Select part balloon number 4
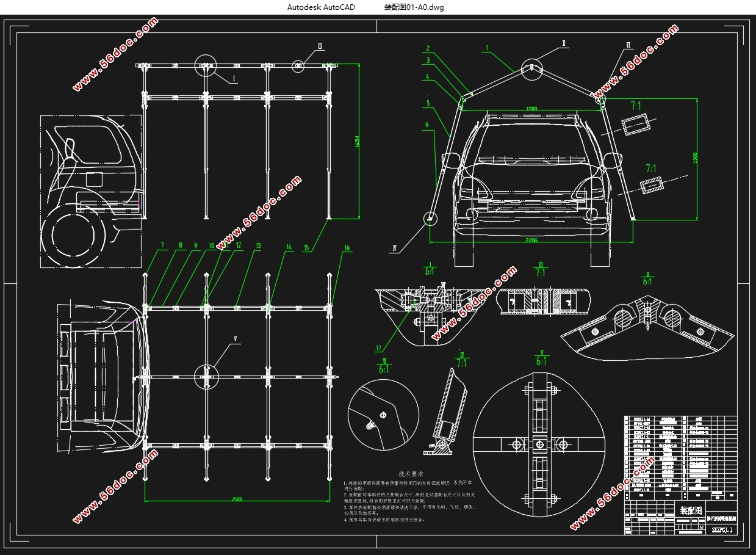 pyautogui.click(x=428, y=77)
